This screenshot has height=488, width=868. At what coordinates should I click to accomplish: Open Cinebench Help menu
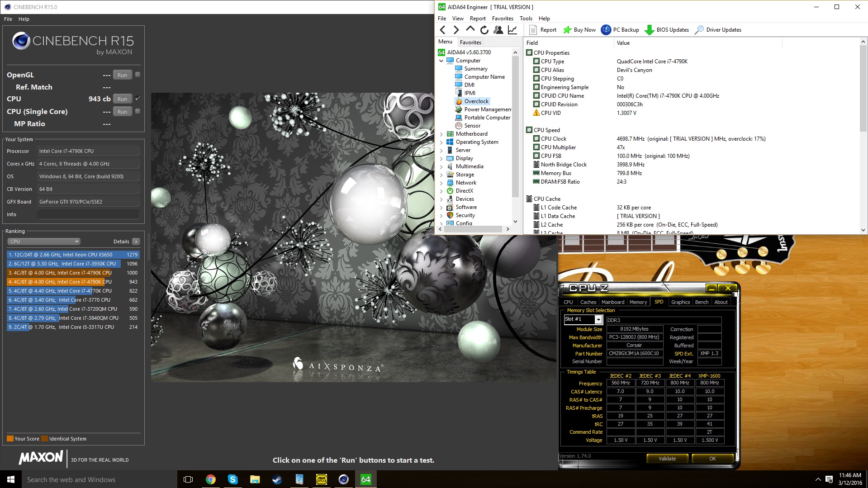(24, 19)
